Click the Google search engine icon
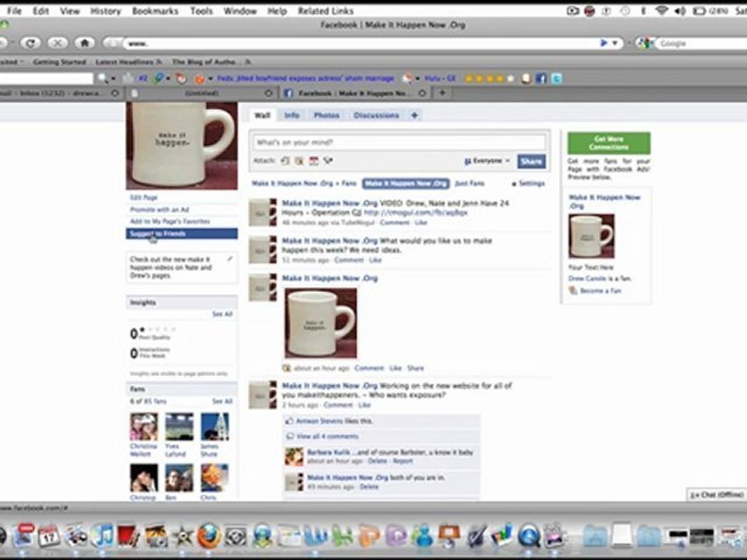747x560 pixels. [x=645, y=44]
